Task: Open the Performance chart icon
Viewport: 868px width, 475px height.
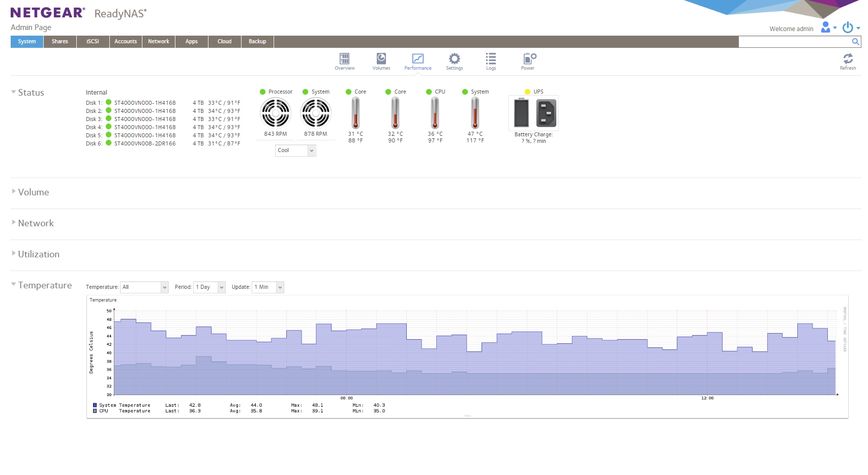Action: pos(418,60)
